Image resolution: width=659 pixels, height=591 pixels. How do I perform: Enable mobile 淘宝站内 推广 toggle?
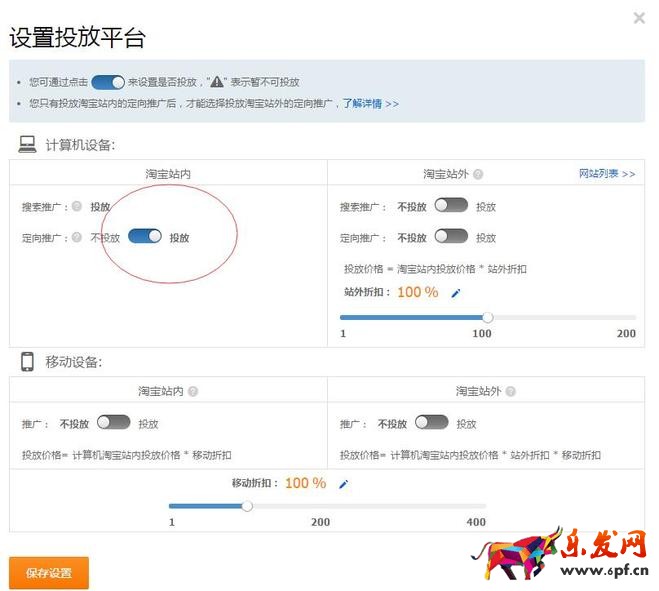point(113,423)
